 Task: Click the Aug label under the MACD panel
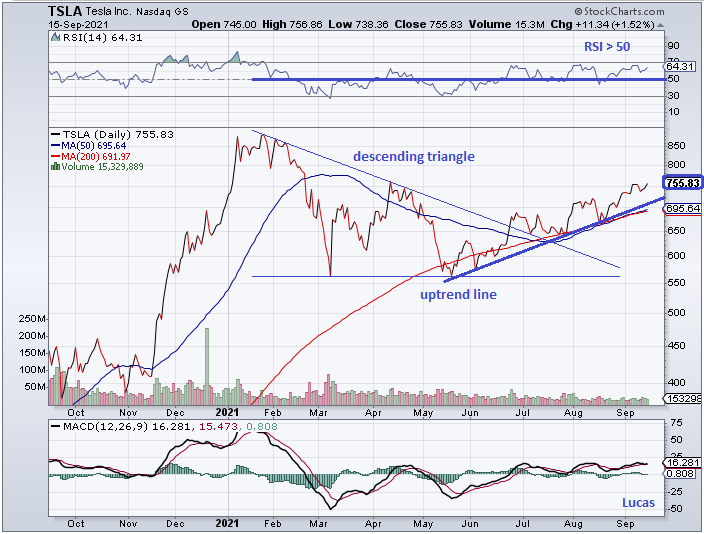point(573,524)
